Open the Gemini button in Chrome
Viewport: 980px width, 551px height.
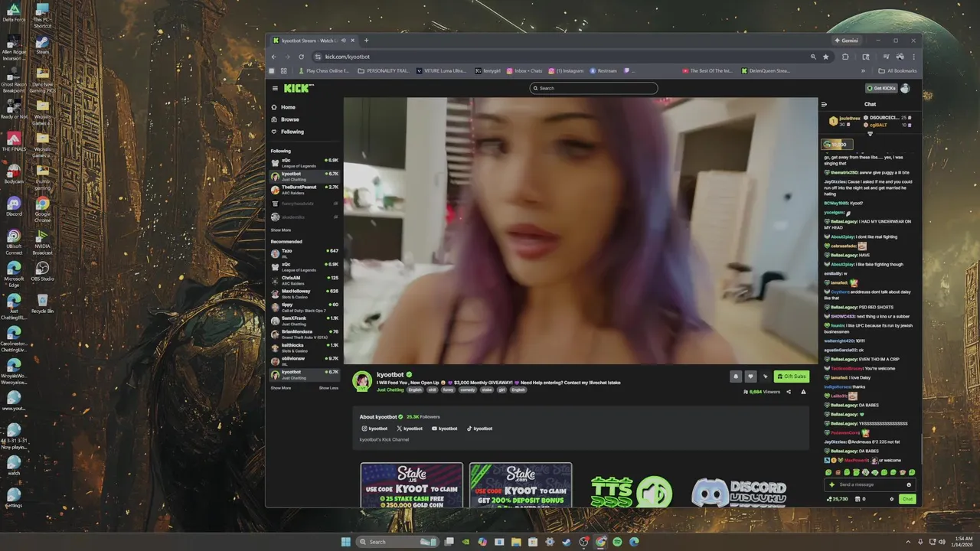(847, 40)
